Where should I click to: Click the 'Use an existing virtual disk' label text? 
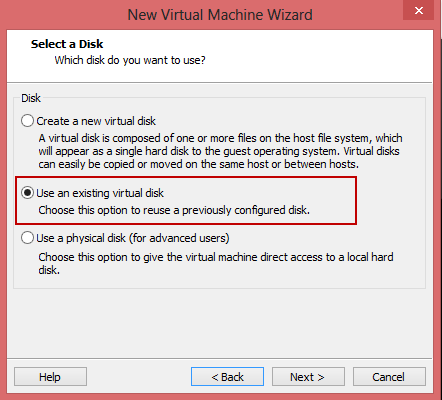(100, 193)
